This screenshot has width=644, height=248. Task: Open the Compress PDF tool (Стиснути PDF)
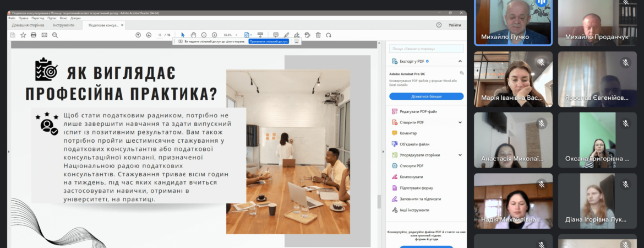coord(407,166)
